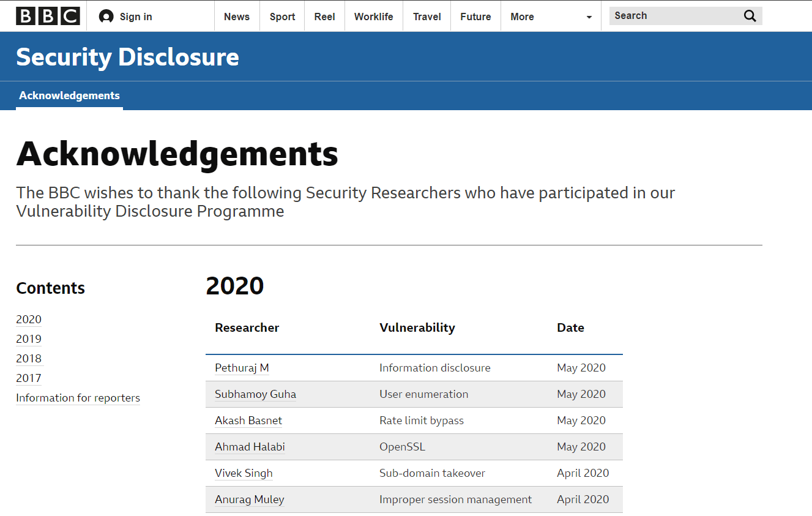Image resolution: width=812 pixels, height=516 pixels.
Task: Jump to 2018 in Contents
Action: (x=29, y=359)
